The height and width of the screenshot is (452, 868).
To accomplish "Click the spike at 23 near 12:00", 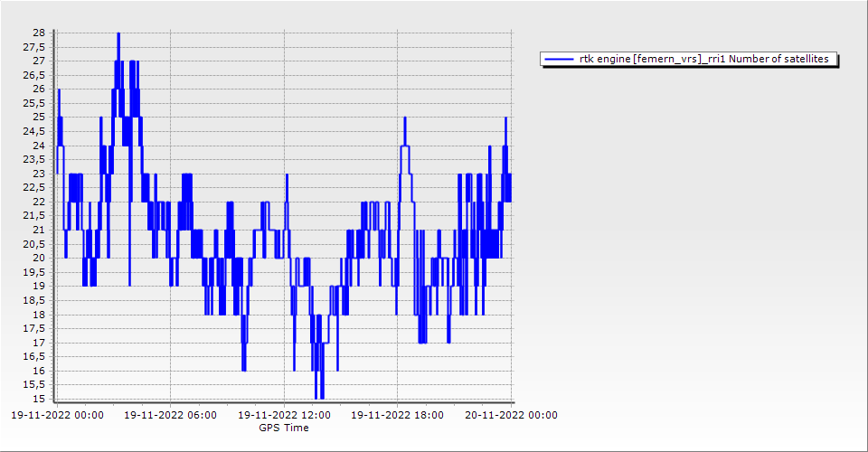I will pyautogui.click(x=287, y=174).
